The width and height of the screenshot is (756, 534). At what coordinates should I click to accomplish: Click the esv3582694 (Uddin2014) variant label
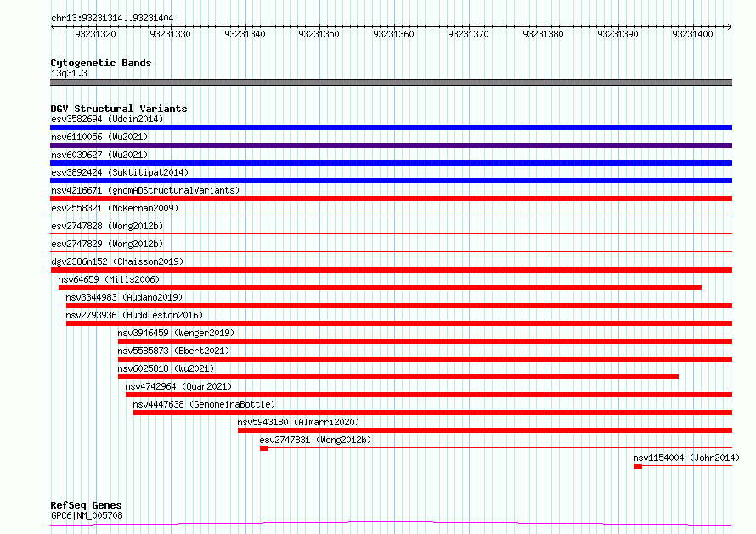[107, 119]
